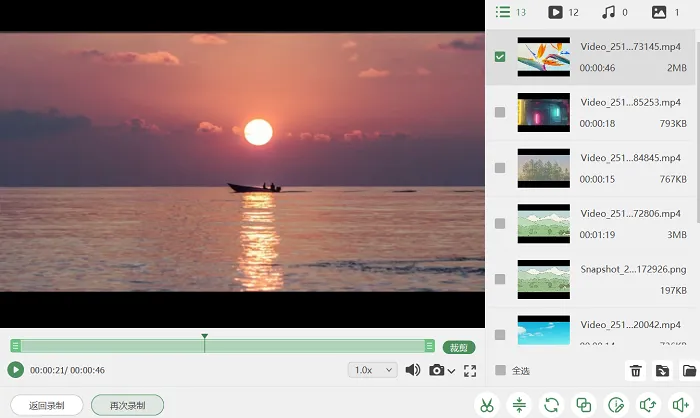The width and height of the screenshot is (700, 418).
Task: Switch to the video files tab
Action: [x=563, y=12]
